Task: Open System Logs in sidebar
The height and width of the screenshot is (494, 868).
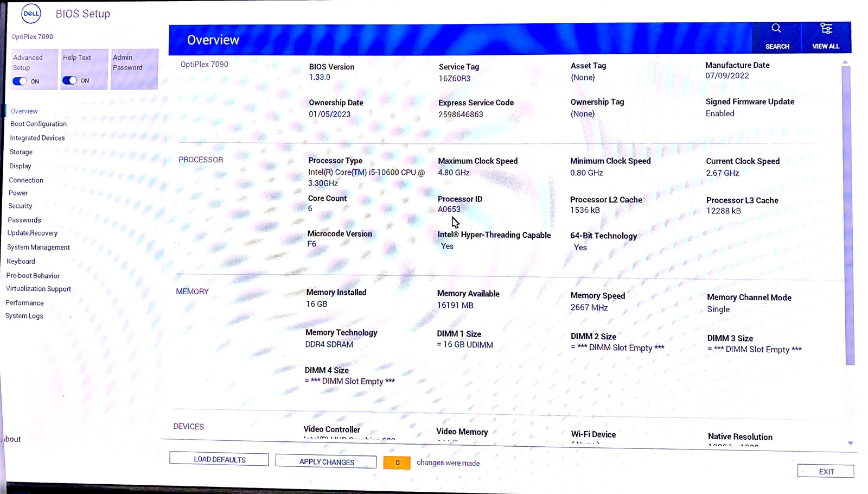Action: [x=24, y=316]
